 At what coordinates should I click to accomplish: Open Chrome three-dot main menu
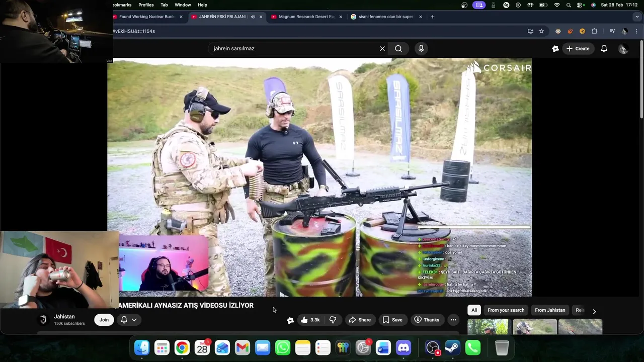pos(636,31)
